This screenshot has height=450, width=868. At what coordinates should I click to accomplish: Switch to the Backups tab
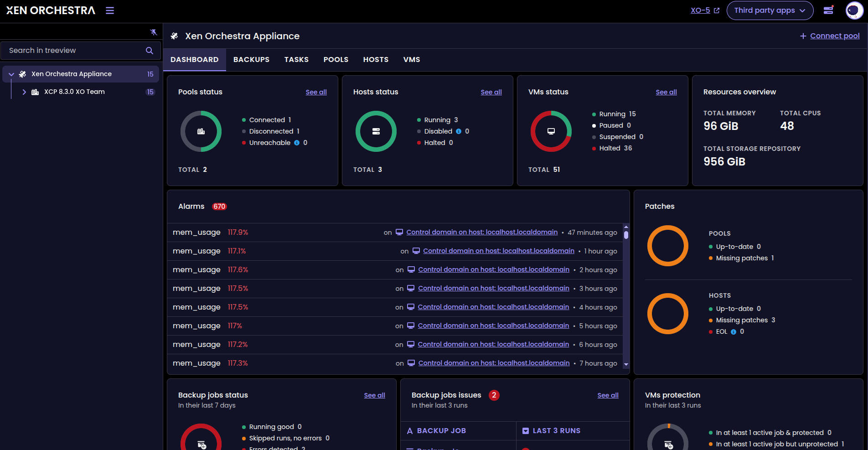pos(251,60)
